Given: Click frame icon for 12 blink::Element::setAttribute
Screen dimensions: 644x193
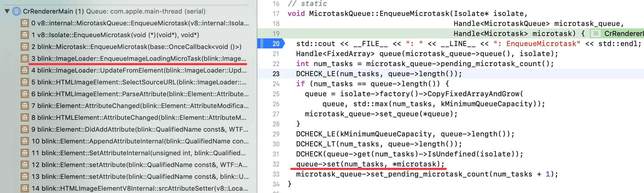Looking at the screenshot, I should coord(25,165).
